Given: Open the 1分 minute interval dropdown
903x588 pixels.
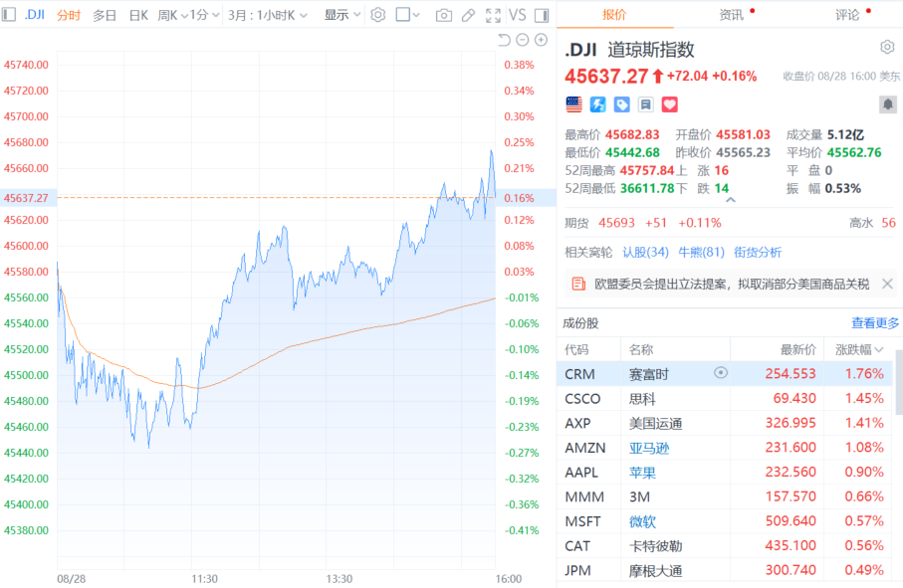Looking at the screenshot, I should (x=204, y=15).
